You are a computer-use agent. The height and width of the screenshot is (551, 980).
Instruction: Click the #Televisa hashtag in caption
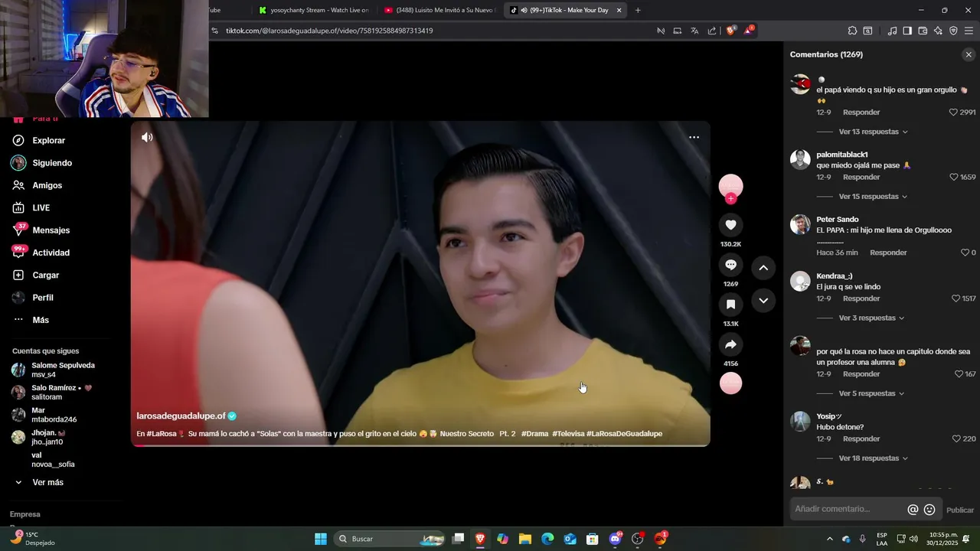coord(568,434)
